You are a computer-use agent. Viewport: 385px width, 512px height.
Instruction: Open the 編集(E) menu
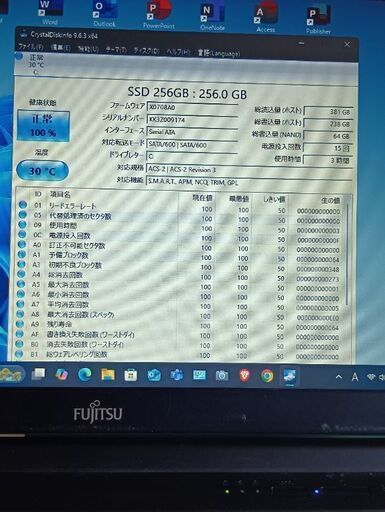[60, 48]
